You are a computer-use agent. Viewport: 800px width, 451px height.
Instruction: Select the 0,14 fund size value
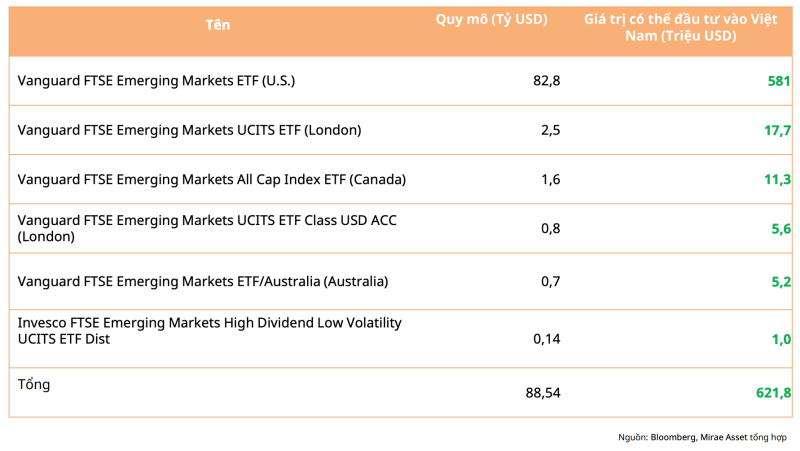pos(546,339)
